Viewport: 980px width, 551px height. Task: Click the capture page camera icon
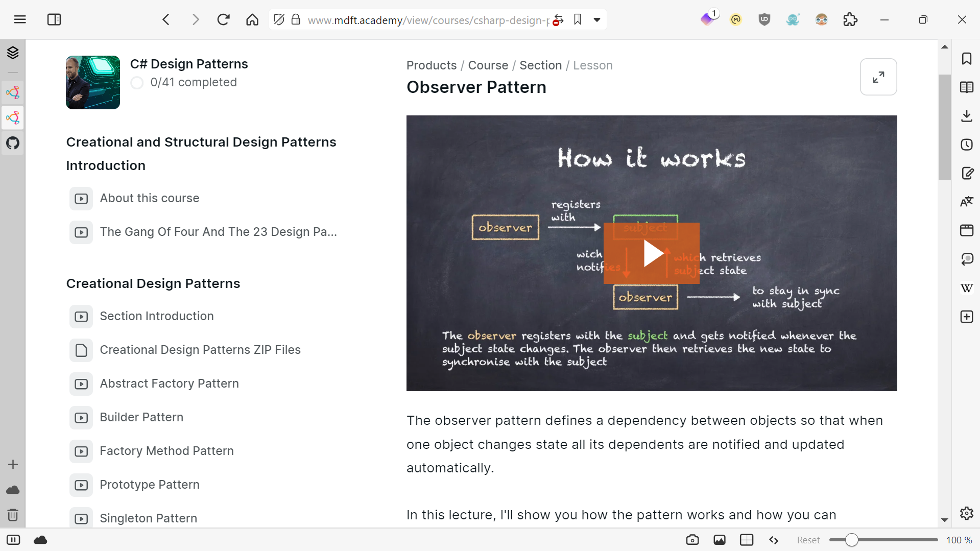[692, 540]
